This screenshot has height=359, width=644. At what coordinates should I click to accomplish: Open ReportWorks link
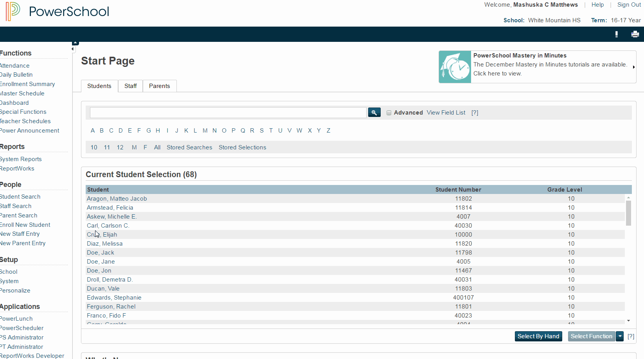(x=17, y=169)
